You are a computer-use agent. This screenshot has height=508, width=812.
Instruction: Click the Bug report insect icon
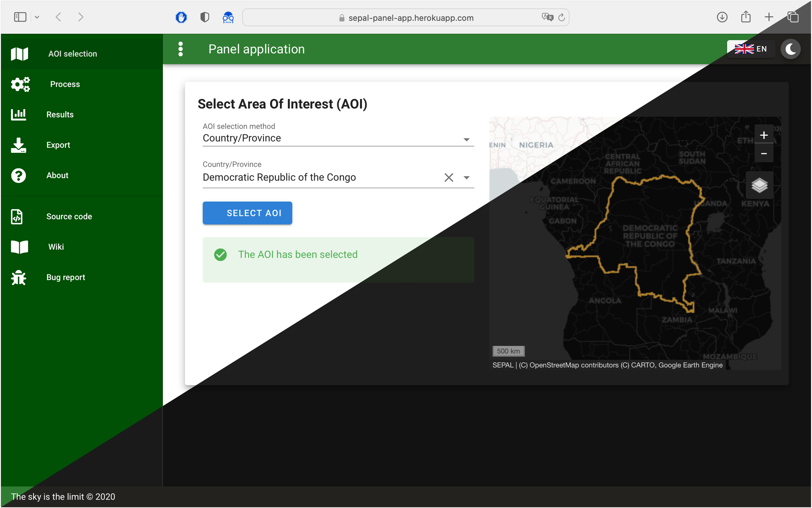19,278
